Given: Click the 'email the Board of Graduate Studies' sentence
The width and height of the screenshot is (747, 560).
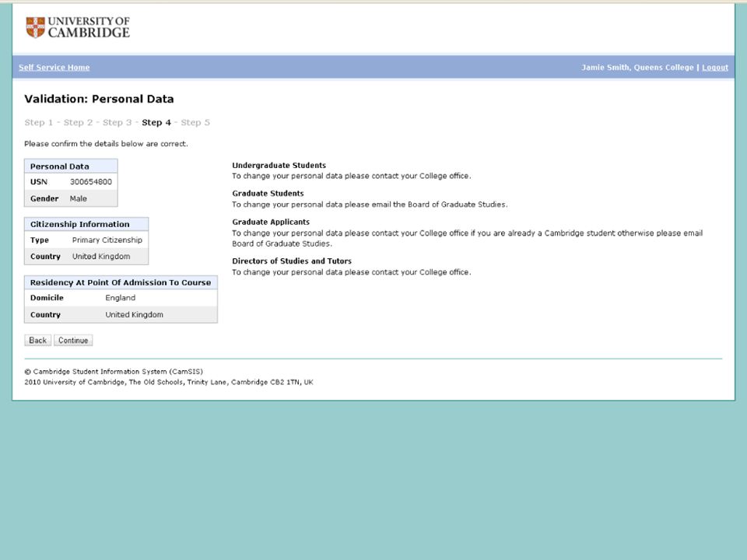Looking at the screenshot, I should [370, 205].
